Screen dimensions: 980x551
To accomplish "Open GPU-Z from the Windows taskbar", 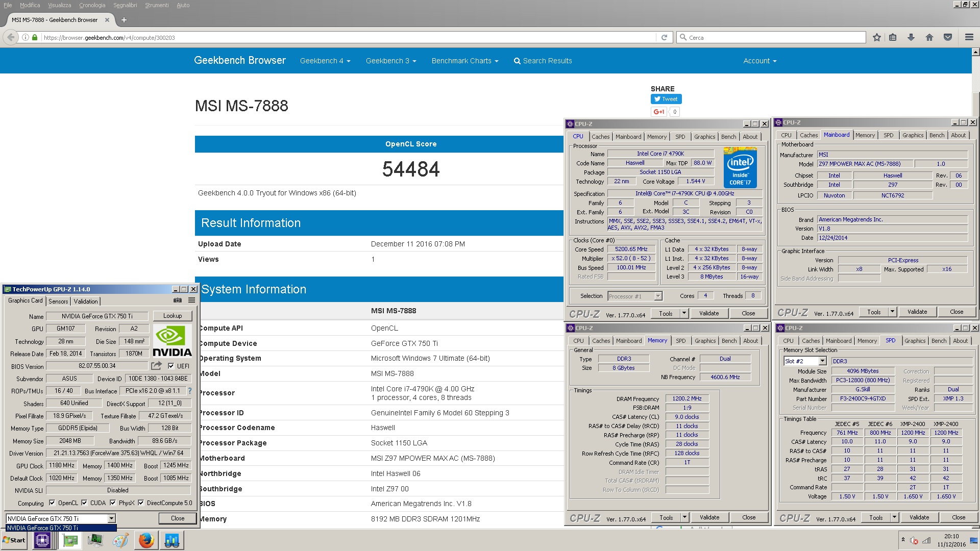I will (x=70, y=540).
